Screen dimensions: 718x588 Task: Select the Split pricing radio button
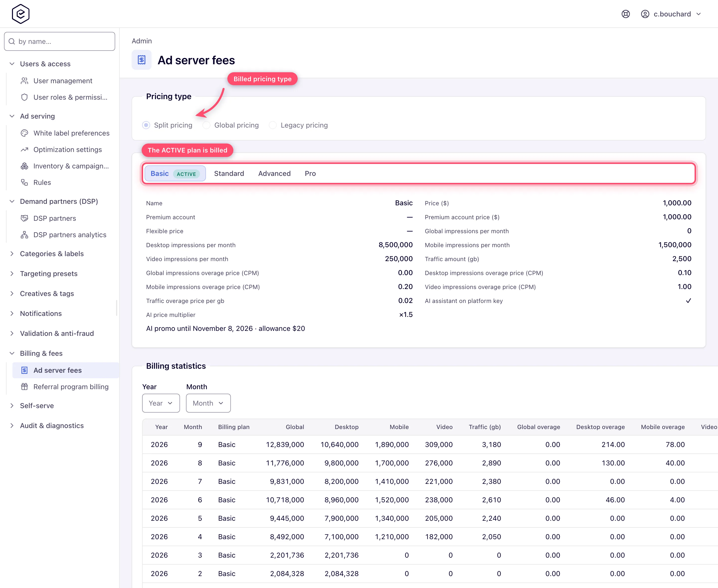pyautogui.click(x=146, y=125)
